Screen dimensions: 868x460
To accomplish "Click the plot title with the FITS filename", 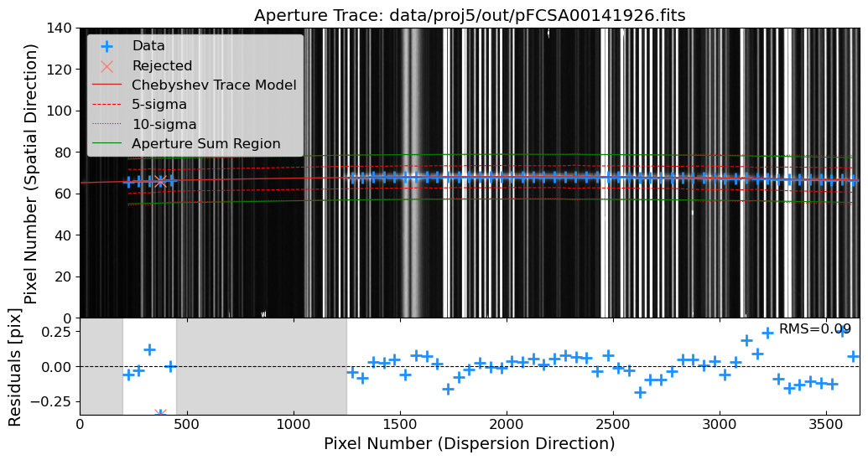I will pyautogui.click(x=470, y=15).
